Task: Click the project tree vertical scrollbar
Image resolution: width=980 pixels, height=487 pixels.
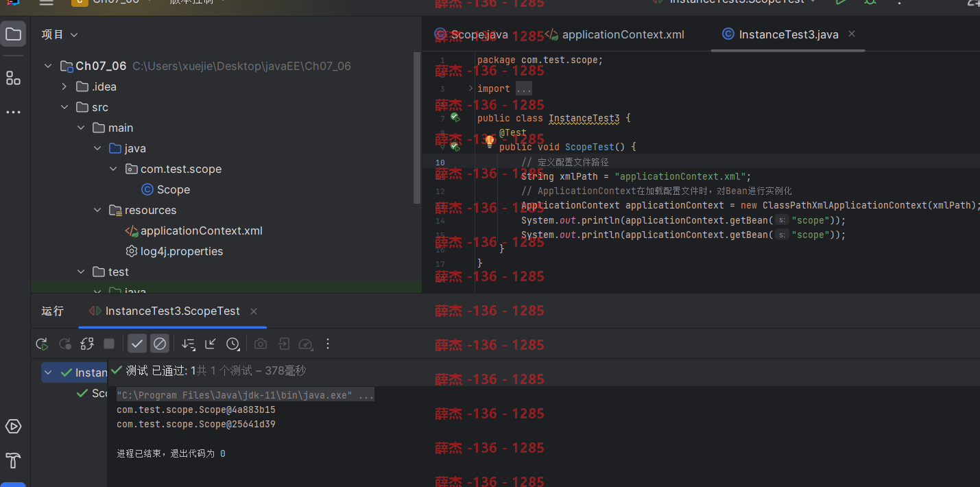Action: click(x=417, y=128)
